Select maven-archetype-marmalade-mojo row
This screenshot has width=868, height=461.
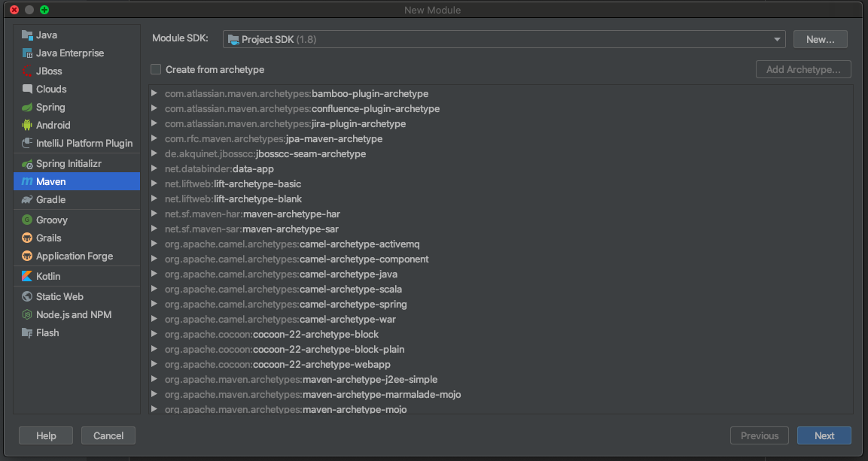pyautogui.click(x=501, y=394)
